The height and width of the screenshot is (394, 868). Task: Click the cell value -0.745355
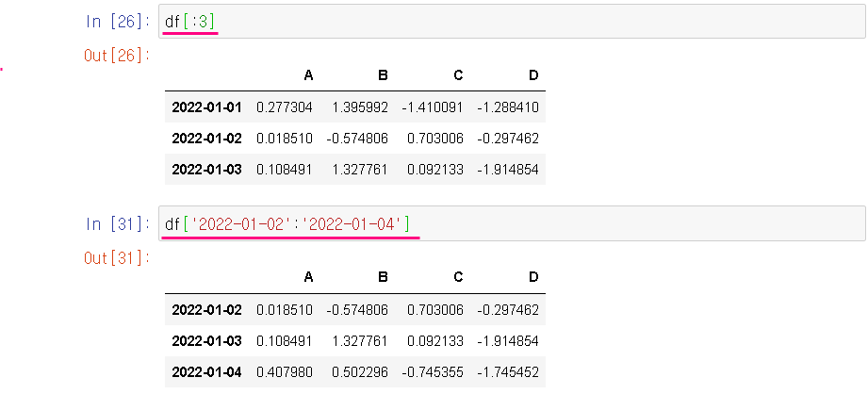(x=433, y=372)
